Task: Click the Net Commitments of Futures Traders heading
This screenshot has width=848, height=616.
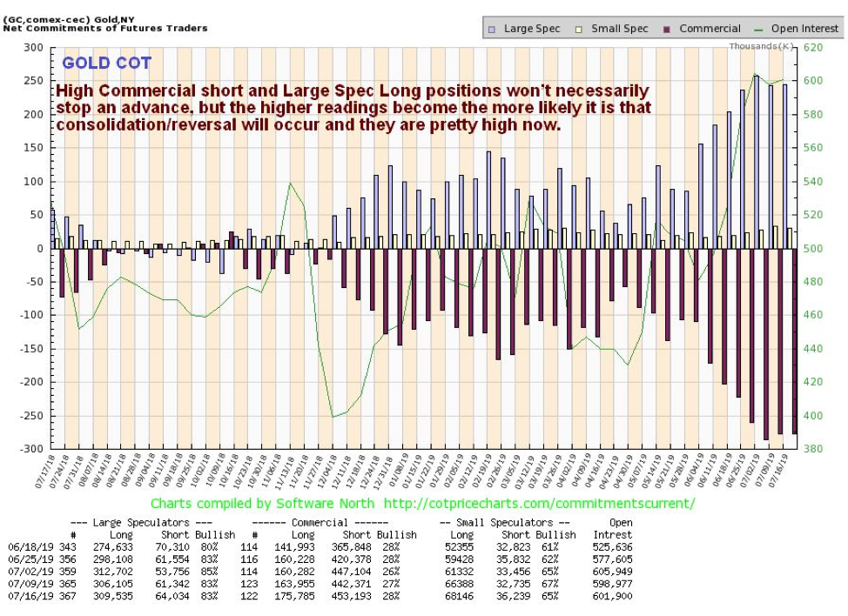Action: [x=105, y=28]
